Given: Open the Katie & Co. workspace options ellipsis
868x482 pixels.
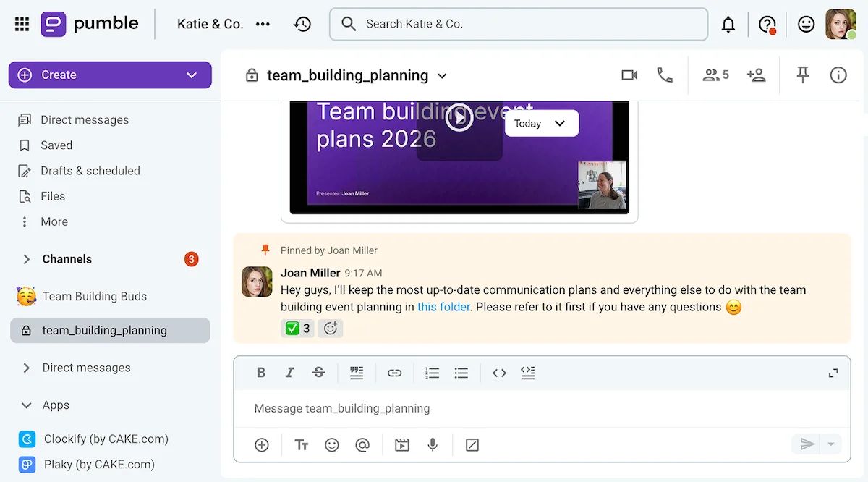Looking at the screenshot, I should pos(263,24).
